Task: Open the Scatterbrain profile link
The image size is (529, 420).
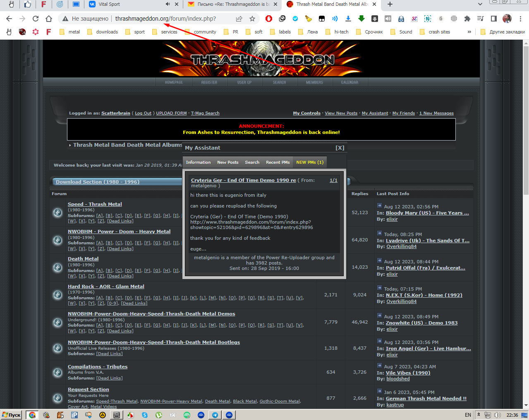Action: point(116,113)
